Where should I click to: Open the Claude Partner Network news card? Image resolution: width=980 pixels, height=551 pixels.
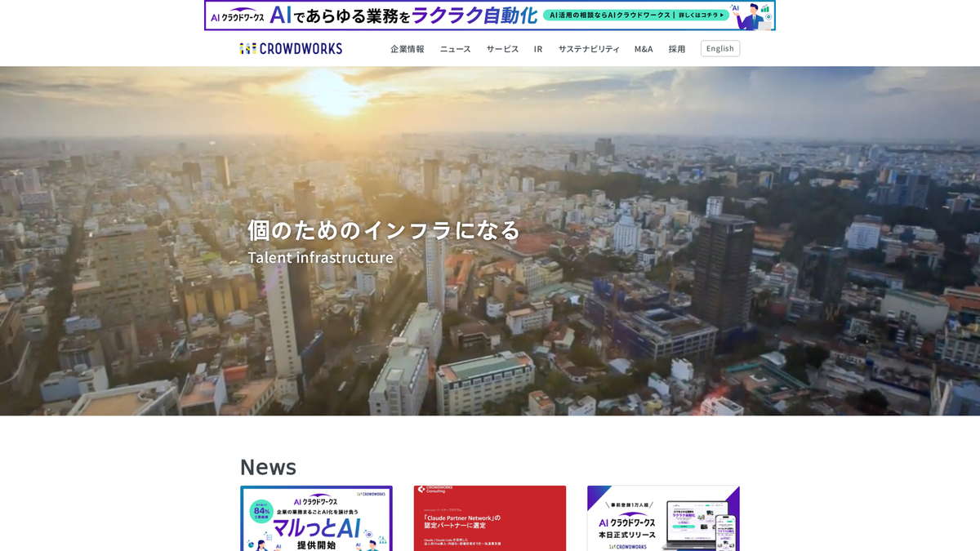tap(490, 518)
